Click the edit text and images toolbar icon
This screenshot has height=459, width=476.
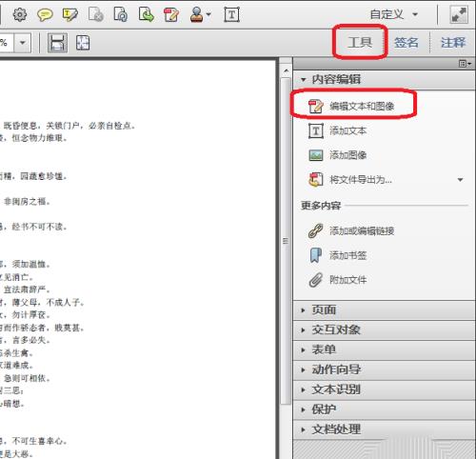coord(171,14)
